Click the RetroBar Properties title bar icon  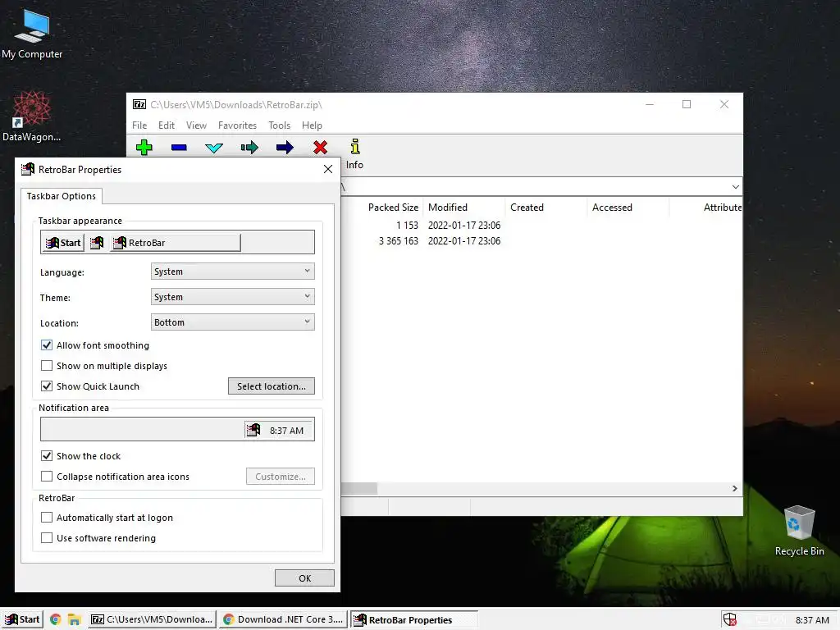click(x=28, y=169)
